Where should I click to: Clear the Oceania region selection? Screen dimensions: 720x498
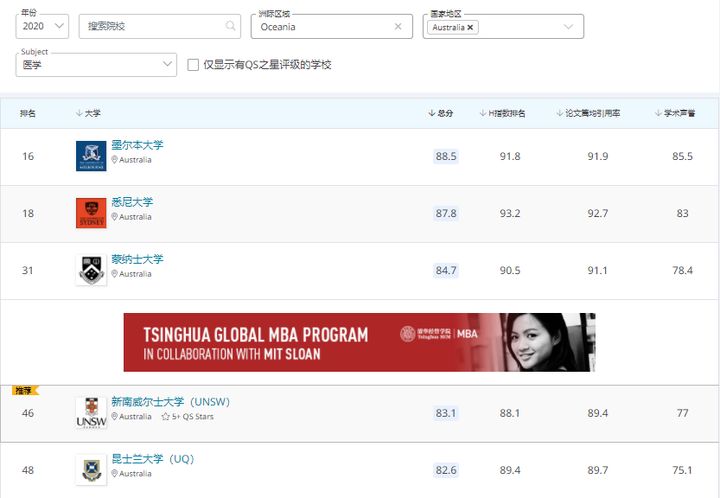tap(398, 27)
